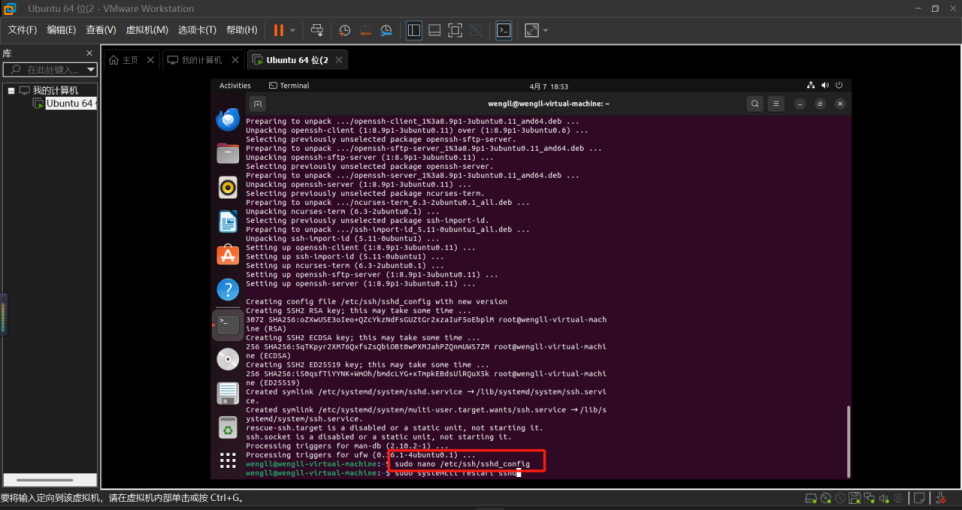
Task: Open the Terminal hamburger menu
Action: tap(776, 104)
